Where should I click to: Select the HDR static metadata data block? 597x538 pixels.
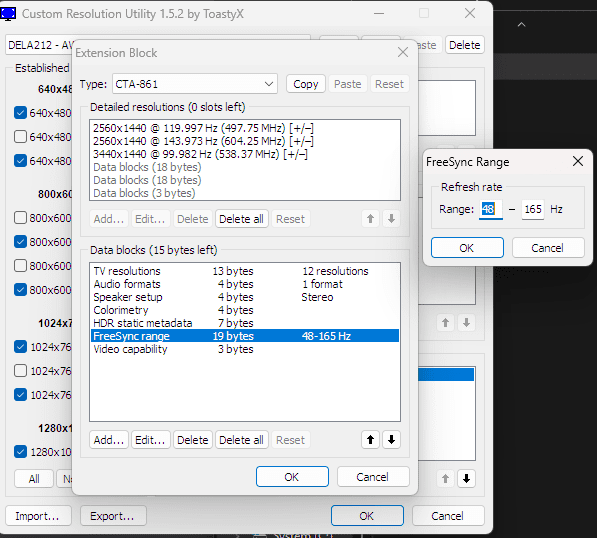[245, 322]
